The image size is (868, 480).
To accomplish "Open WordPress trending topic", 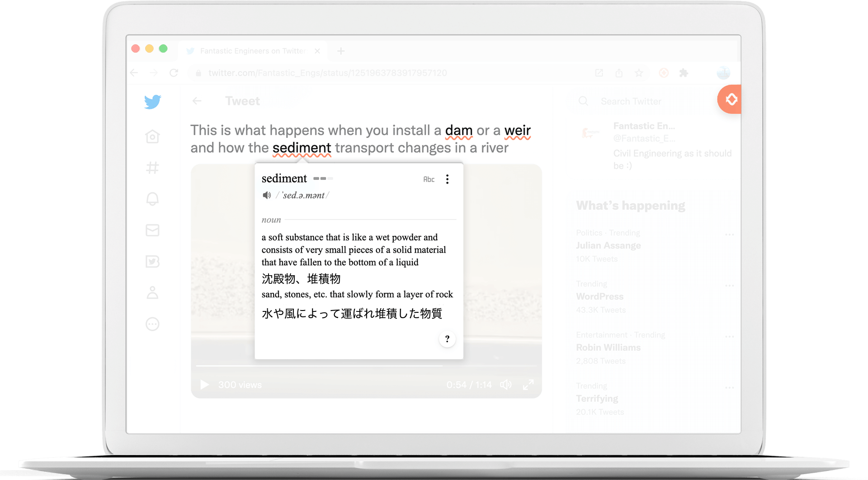I will (599, 296).
